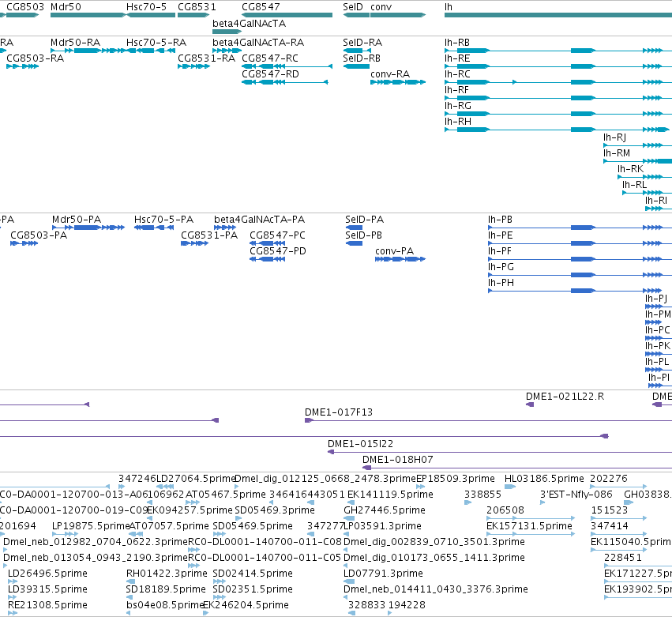The width and height of the screenshot is (672, 617).
Task: Click the CG8531 gene label
Action: click(x=197, y=7)
